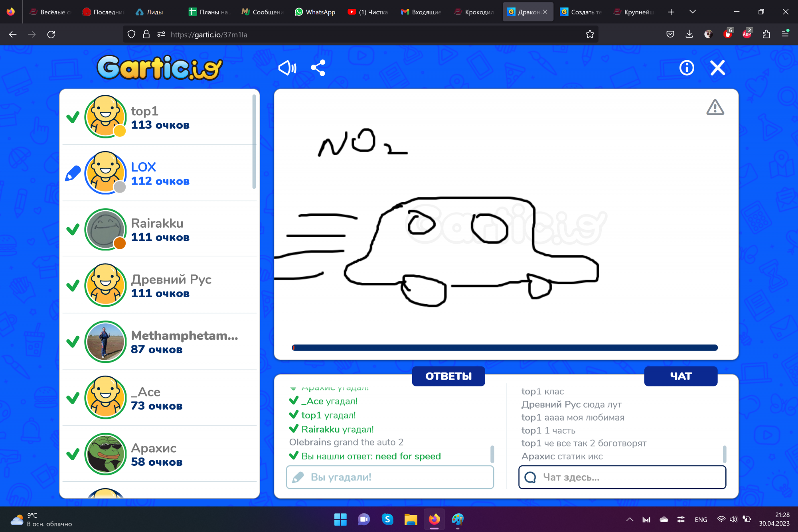Open the ENG language switcher
Screen dimensions: 798x532
pos(701,519)
